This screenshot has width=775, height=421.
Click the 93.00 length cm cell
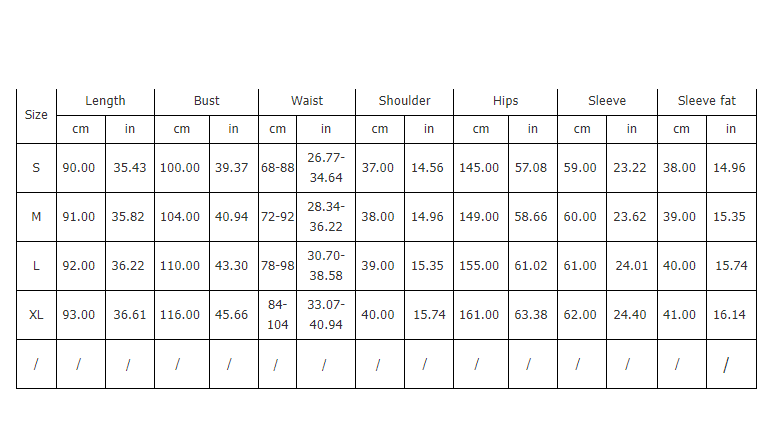79,315
